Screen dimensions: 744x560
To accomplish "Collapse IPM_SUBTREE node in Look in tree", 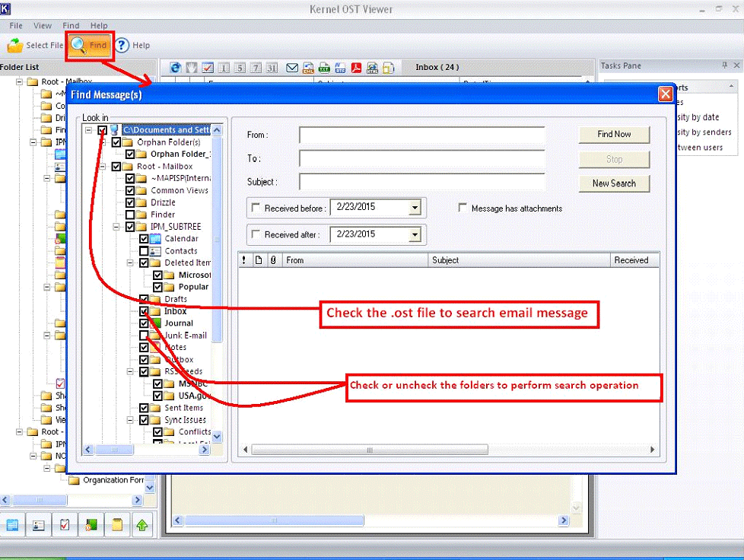I will (x=116, y=227).
